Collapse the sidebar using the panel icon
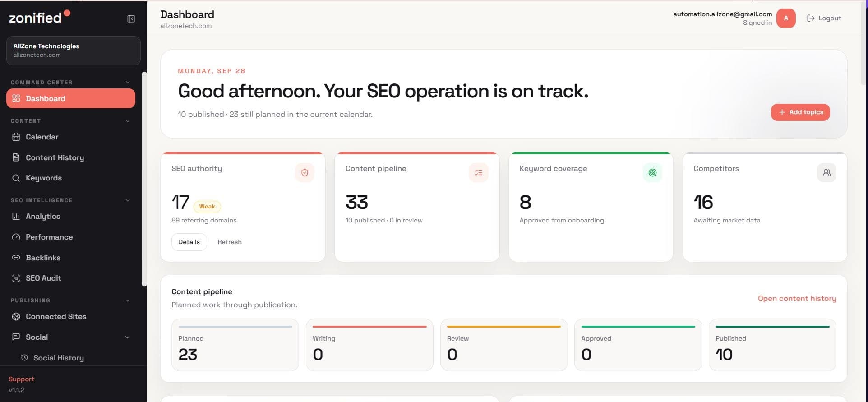This screenshot has height=402, width=868. tap(131, 18)
